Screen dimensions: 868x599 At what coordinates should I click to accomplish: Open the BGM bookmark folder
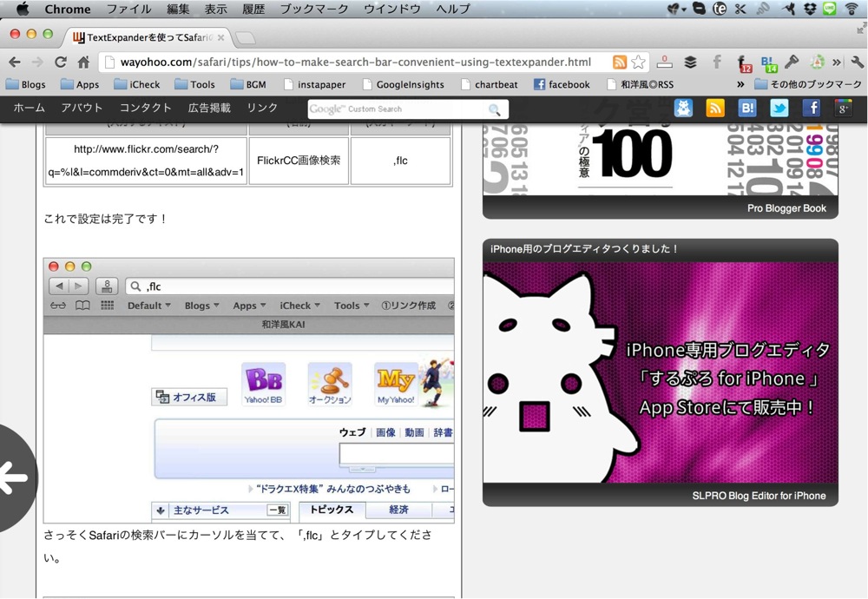[248, 85]
